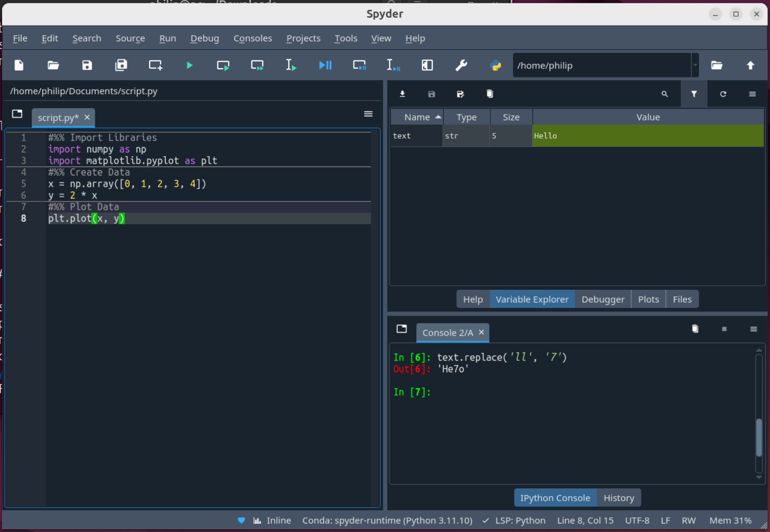The width and height of the screenshot is (770, 532).
Task: Open the Search menu
Action: pos(87,38)
